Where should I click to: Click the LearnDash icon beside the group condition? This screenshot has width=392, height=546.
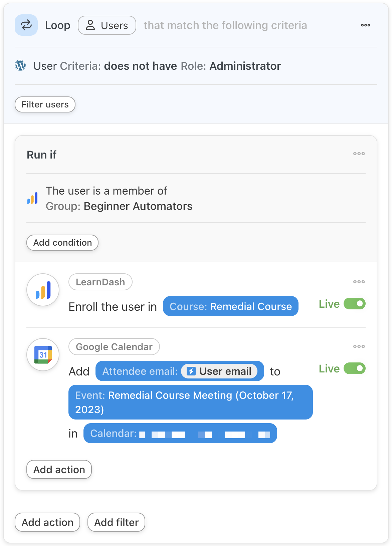32,198
